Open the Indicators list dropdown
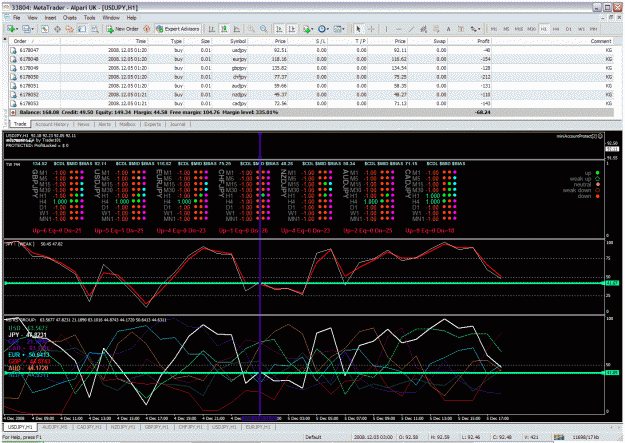The width and height of the screenshot is (625, 443). (x=308, y=29)
